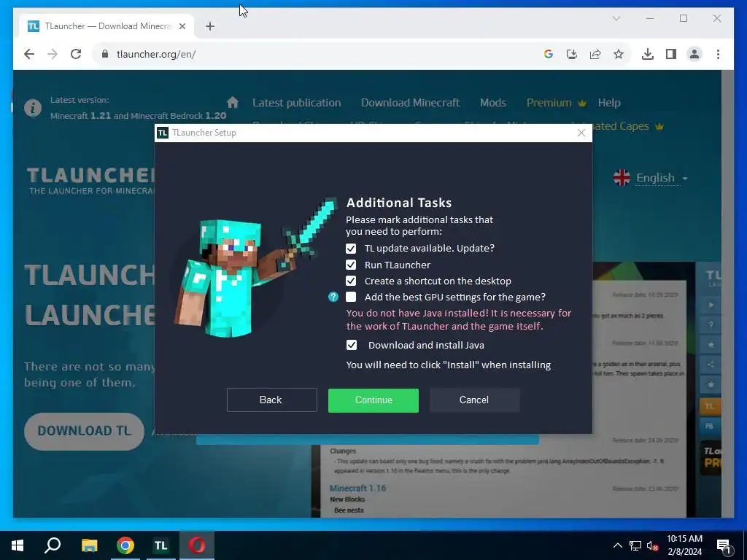Open File Explorer from taskbar
This screenshot has width=747, height=560.
pos(89,545)
